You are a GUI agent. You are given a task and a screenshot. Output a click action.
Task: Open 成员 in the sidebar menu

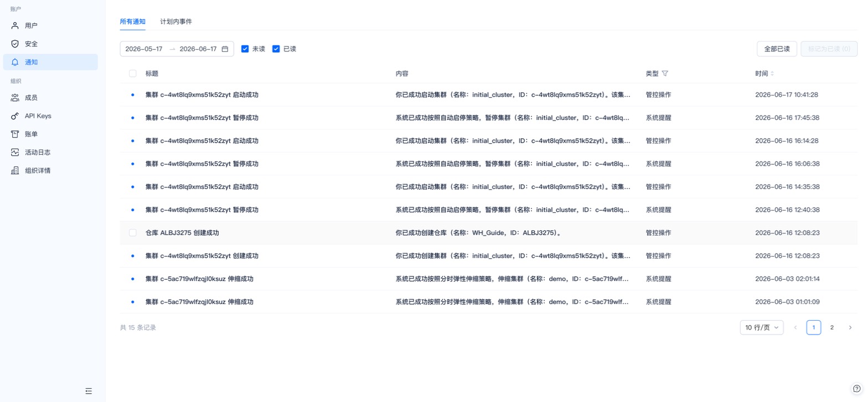50,98
